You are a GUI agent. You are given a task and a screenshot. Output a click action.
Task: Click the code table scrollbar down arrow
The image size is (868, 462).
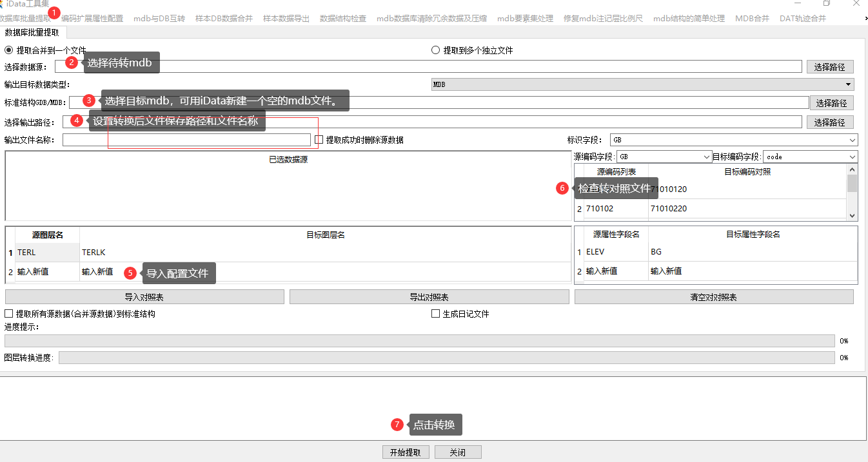coord(852,216)
